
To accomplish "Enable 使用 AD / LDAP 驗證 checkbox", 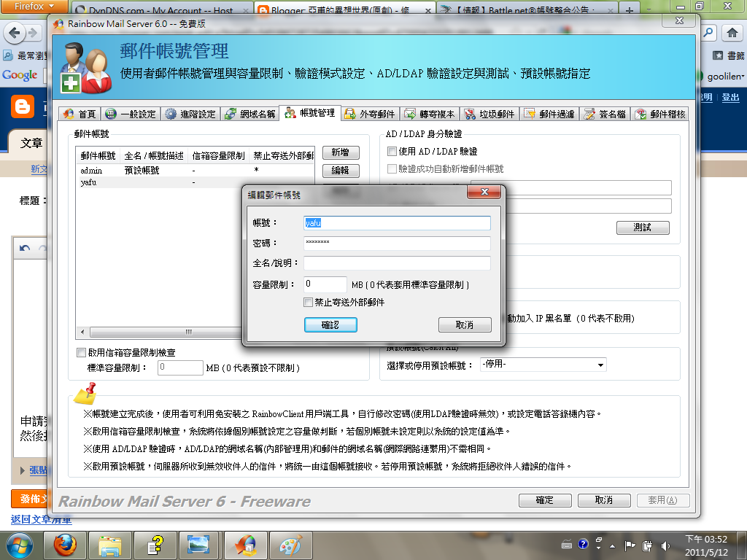I will pyautogui.click(x=392, y=152).
